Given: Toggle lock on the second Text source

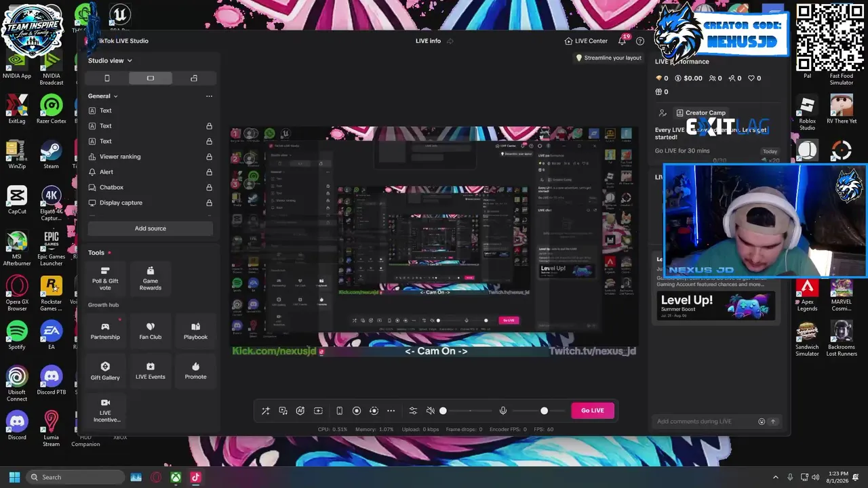Looking at the screenshot, I should [210, 126].
